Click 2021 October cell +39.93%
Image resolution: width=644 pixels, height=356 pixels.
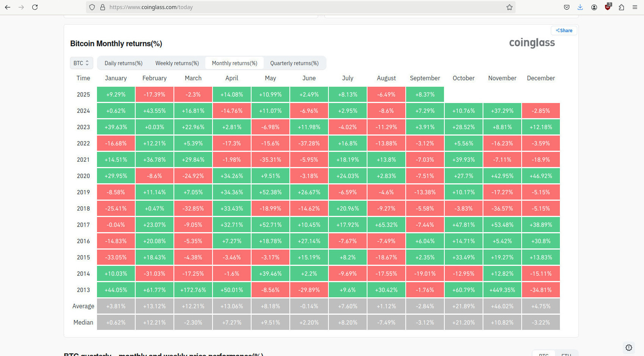pos(464,160)
